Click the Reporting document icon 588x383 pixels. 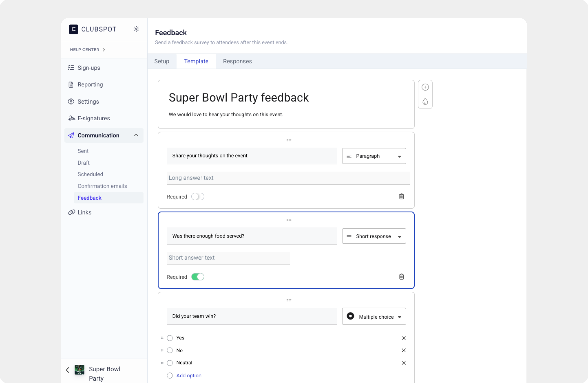[71, 84]
